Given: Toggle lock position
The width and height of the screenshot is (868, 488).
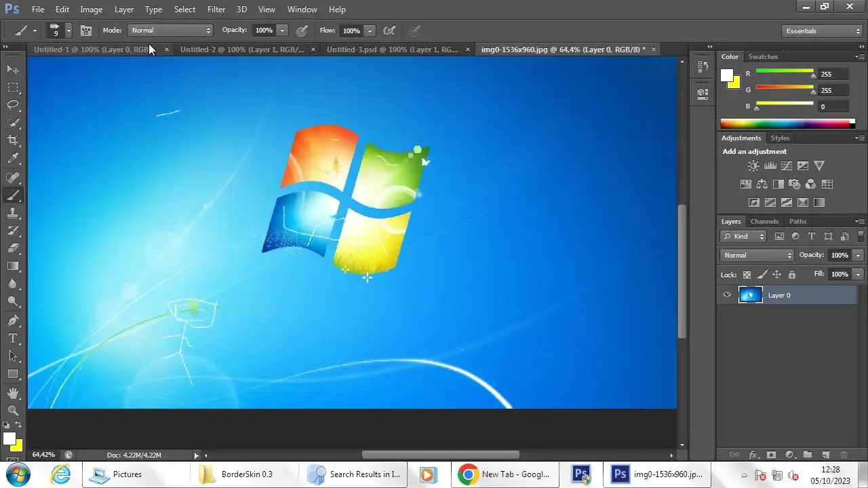Looking at the screenshot, I should 776,274.
